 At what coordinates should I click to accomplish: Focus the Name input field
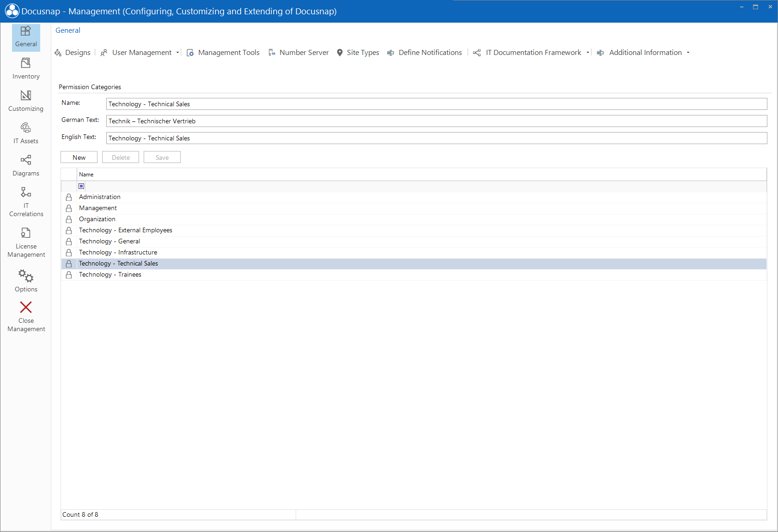437,104
